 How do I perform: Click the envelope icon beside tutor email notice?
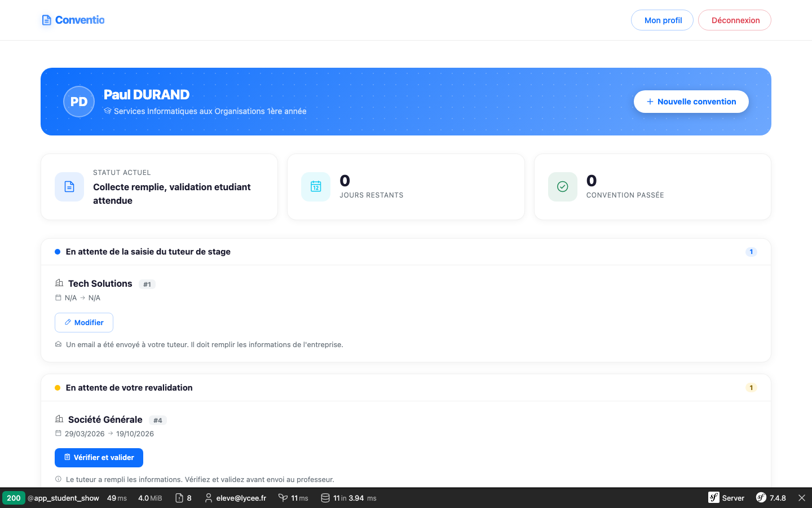coord(58,344)
